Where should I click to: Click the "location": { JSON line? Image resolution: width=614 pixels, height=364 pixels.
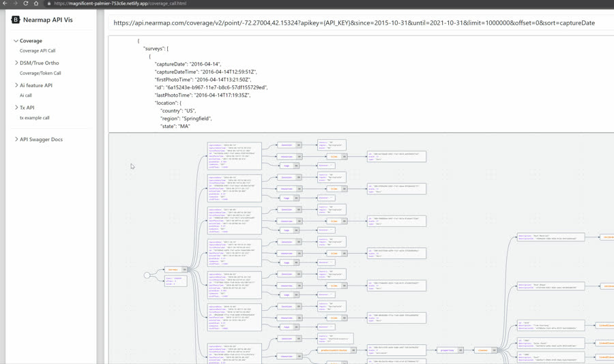[x=169, y=103]
